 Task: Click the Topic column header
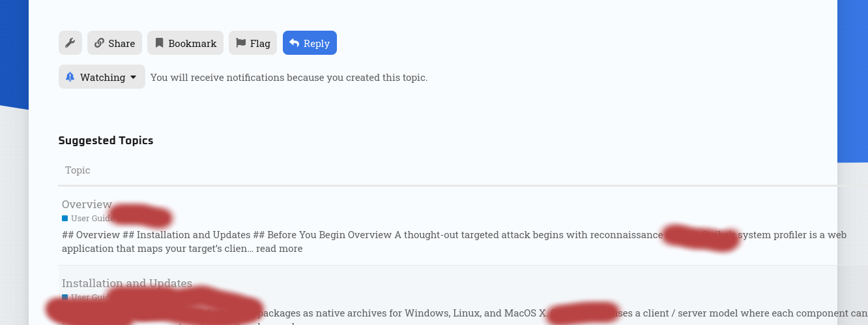(x=78, y=170)
